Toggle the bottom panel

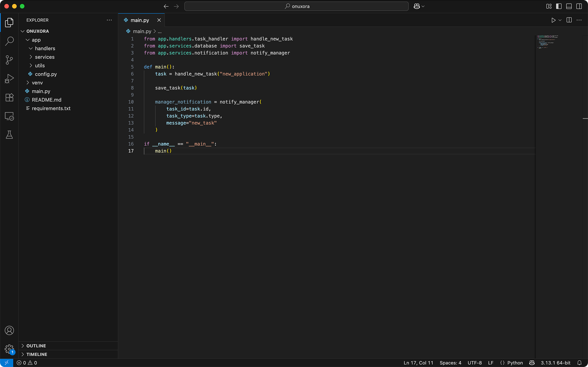click(569, 6)
